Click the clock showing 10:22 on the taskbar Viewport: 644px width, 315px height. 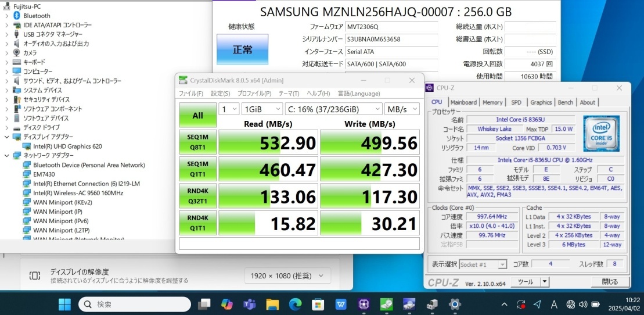click(x=625, y=305)
